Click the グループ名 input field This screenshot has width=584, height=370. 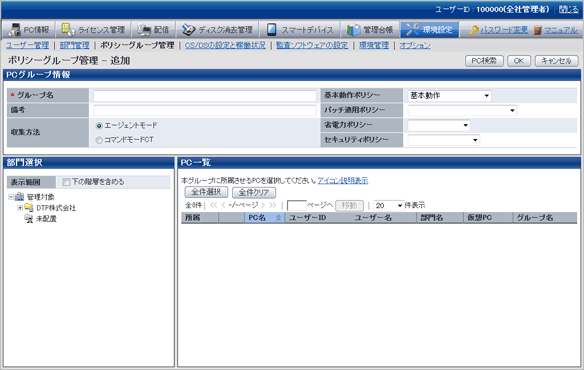(x=205, y=96)
